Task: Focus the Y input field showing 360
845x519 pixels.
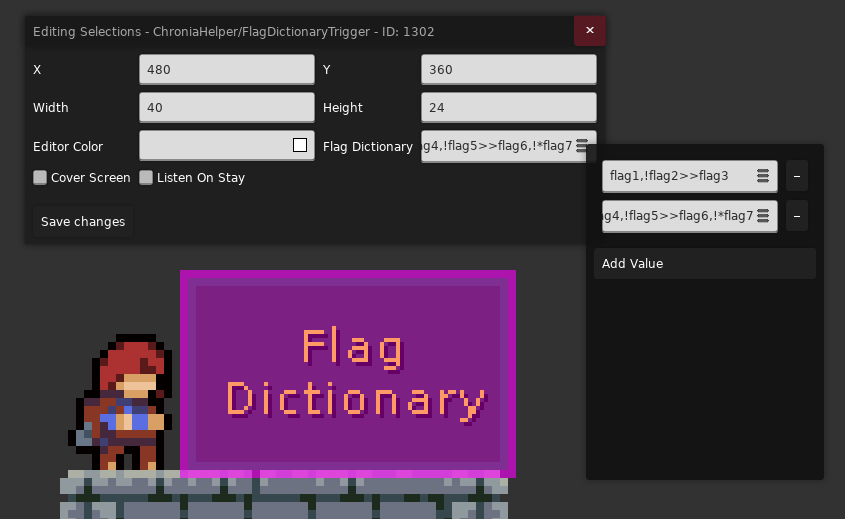Action: pos(509,70)
